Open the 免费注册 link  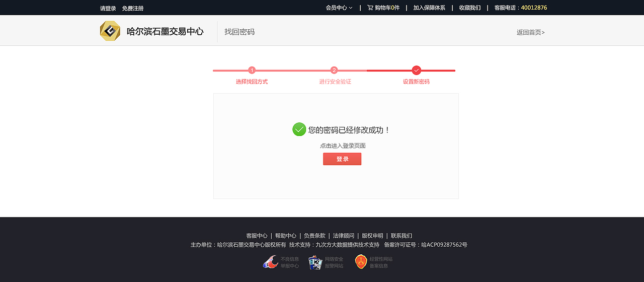click(x=133, y=9)
